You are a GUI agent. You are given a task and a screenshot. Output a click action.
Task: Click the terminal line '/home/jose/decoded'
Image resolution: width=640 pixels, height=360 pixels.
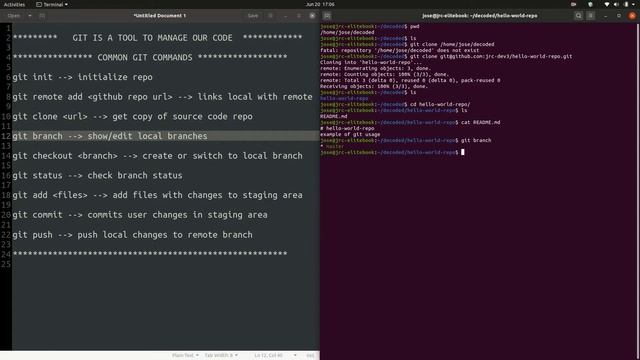(x=347, y=32)
